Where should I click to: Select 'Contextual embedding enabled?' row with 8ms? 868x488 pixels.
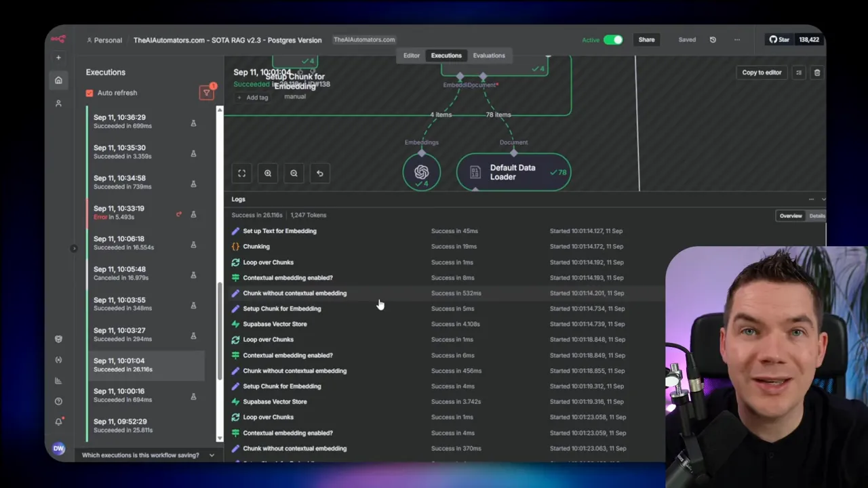(x=446, y=278)
